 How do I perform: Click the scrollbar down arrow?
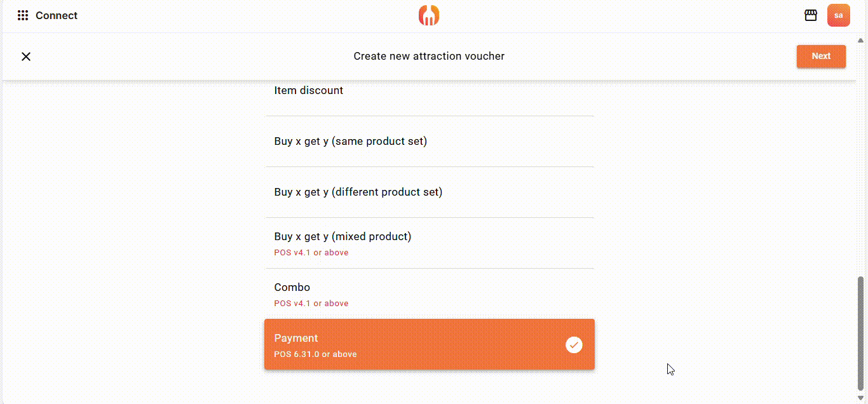pyautogui.click(x=861, y=398)
